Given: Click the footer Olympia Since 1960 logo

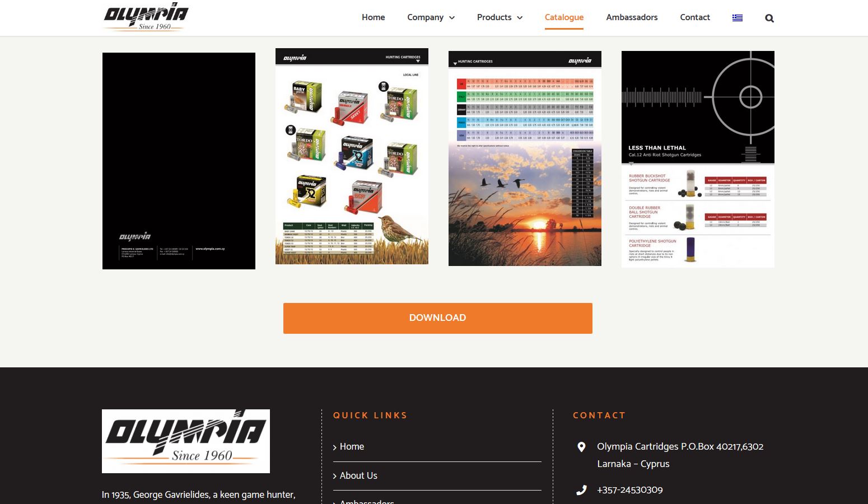Looking at the screenshot, I should [186, 441].
